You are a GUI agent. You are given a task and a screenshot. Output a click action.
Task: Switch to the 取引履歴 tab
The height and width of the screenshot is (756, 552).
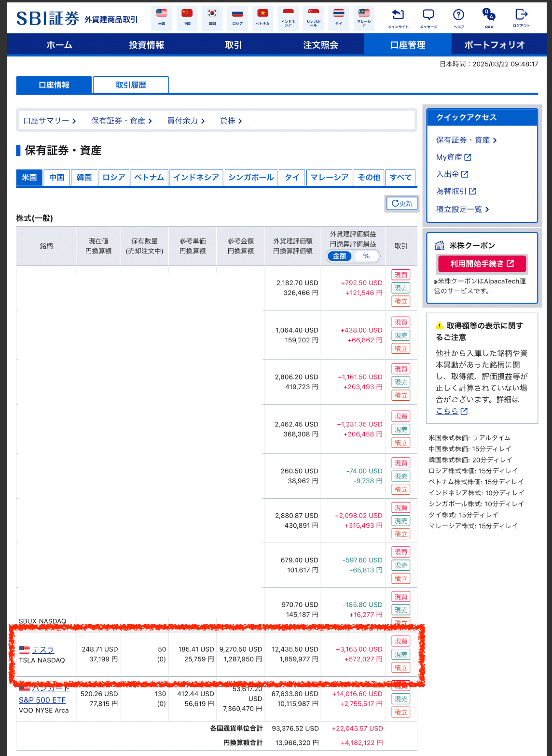tap(130, 84)
